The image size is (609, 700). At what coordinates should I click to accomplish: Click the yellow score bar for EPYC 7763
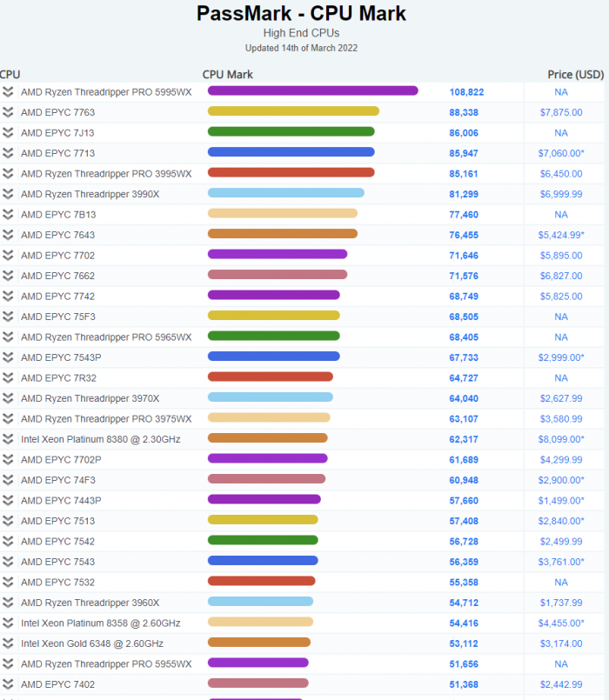pos(293,111)
